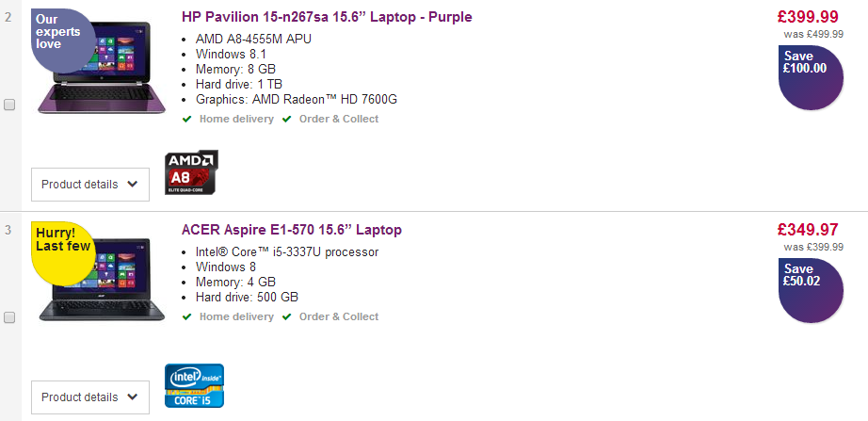Viewport: 868px width, 421px height.
Task: Click the Save £100.00 purple circle
Action: (x=811, y=77)
